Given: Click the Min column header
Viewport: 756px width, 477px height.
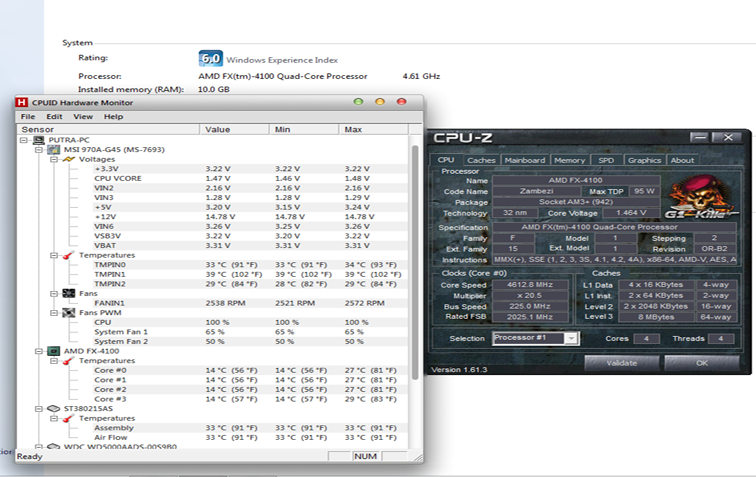Looking at the screenshot, I should [304, 129].
